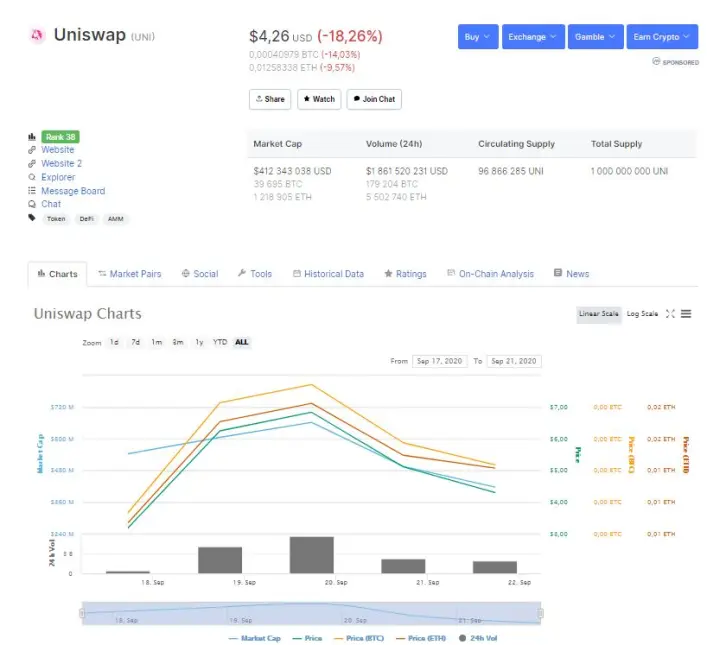707x645 pixels.
Task: Click the Uniswap unicorn logo icon
Action: (37, 35)
